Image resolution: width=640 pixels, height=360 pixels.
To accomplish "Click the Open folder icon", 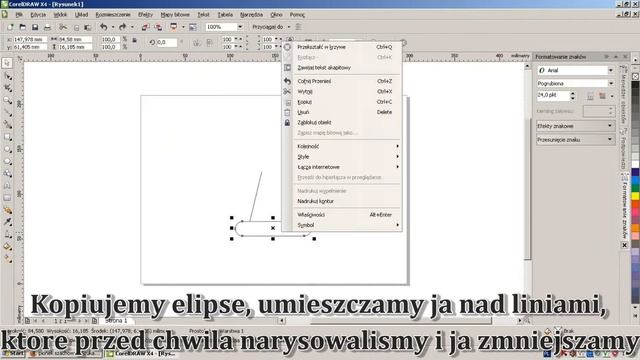I will [22, 27].
